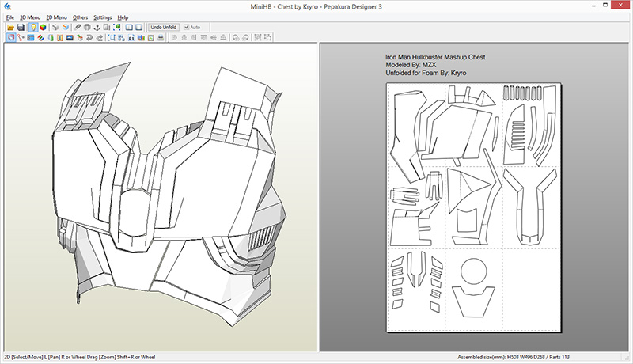Open the 2D Menu
Image resolution: width=633 pixels, height=364 pixels.
click(x=56, y=17)
